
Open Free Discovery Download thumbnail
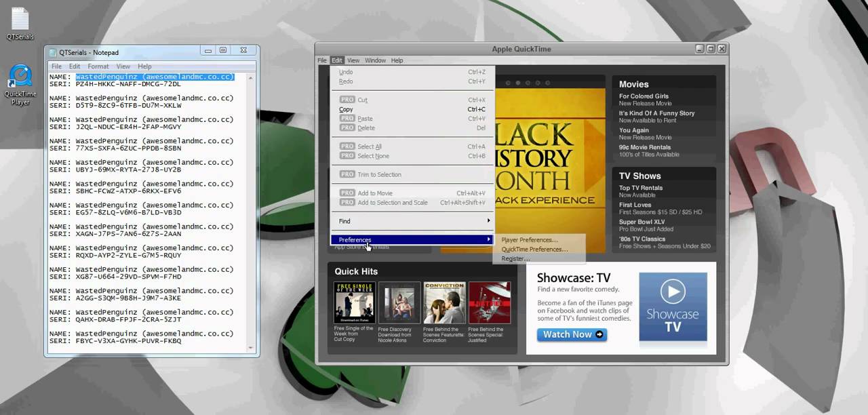pyautogui.click(x=399, y=303)
